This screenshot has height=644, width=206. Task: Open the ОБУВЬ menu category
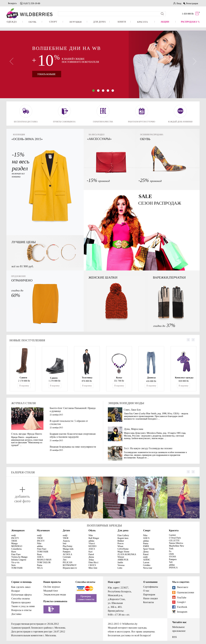(x=32, y=22)
